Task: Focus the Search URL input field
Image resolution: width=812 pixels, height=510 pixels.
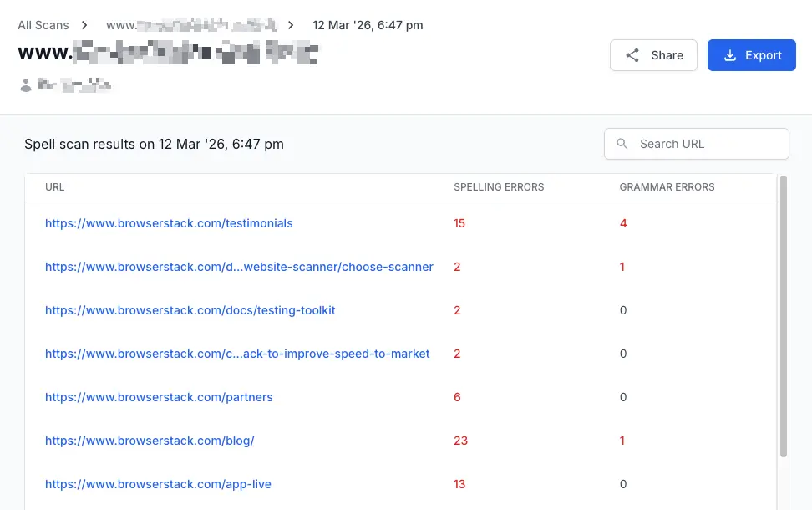Action: [x=706, y=144]
